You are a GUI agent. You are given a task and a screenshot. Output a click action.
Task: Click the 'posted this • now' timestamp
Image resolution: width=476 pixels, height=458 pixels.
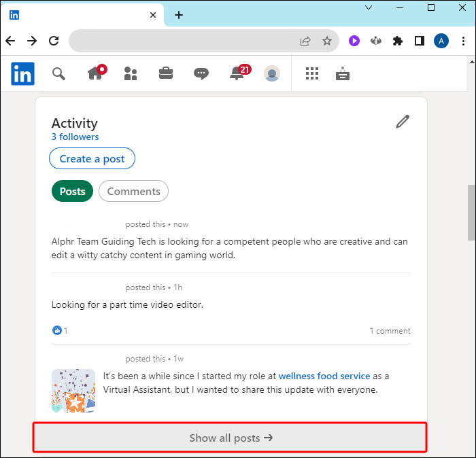[156, 224]
